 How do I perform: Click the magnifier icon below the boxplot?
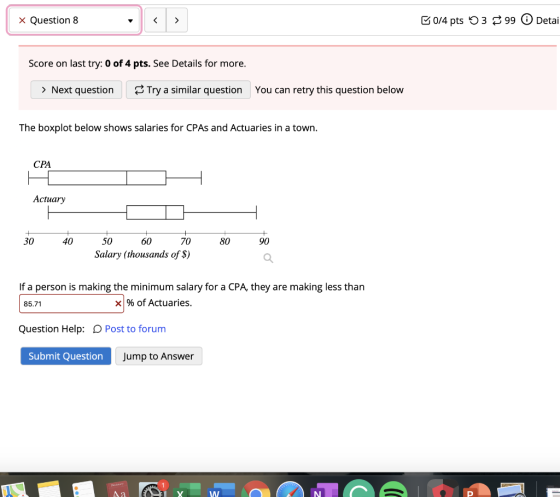coord(268,258)
